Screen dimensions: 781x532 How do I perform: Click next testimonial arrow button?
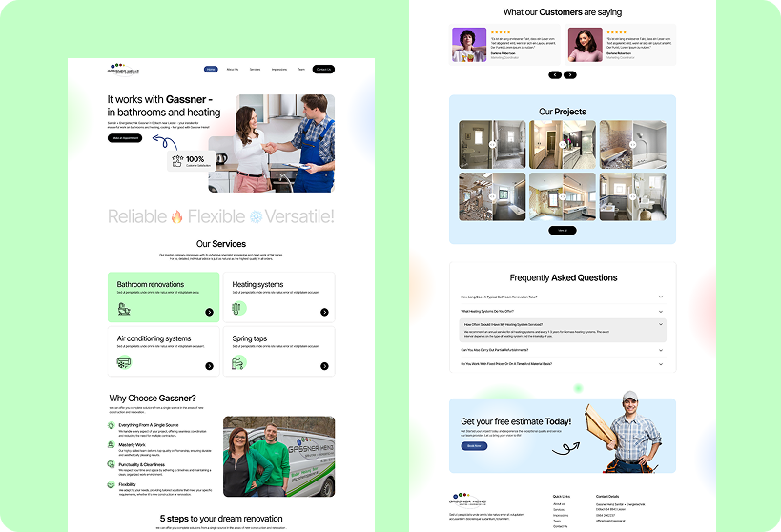coord(570,74)
